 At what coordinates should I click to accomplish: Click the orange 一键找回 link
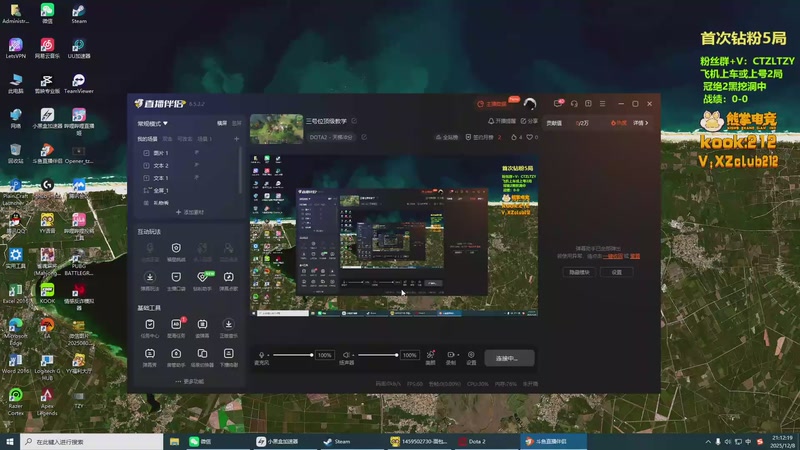click(613, 256)
